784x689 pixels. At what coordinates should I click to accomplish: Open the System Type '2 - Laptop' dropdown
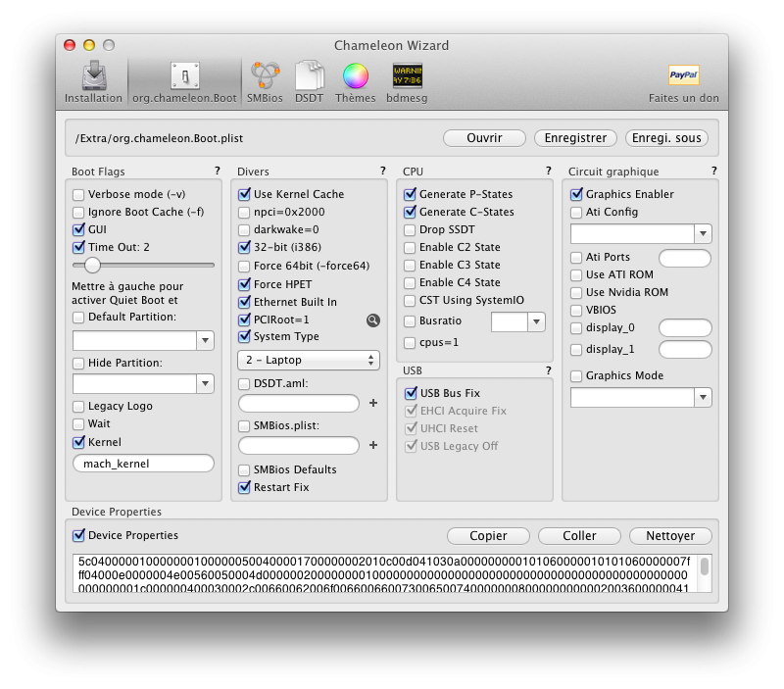coord(308,360)
